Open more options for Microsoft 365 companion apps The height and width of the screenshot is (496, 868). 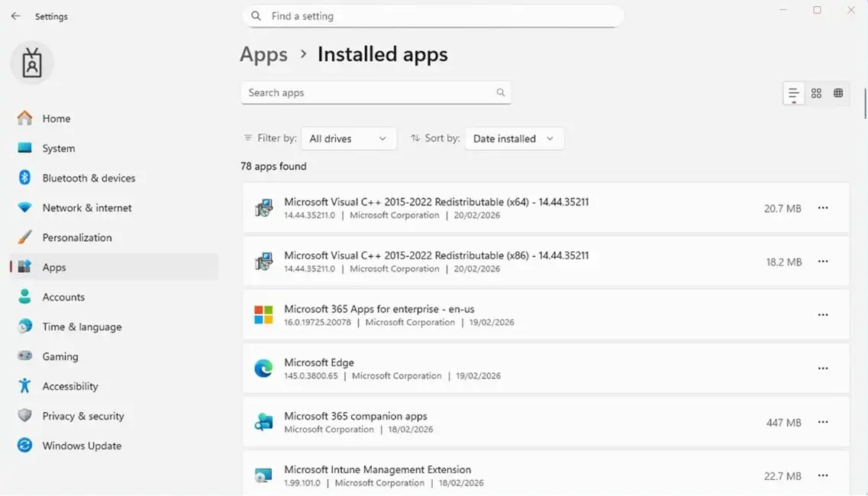tap(823, 422)
